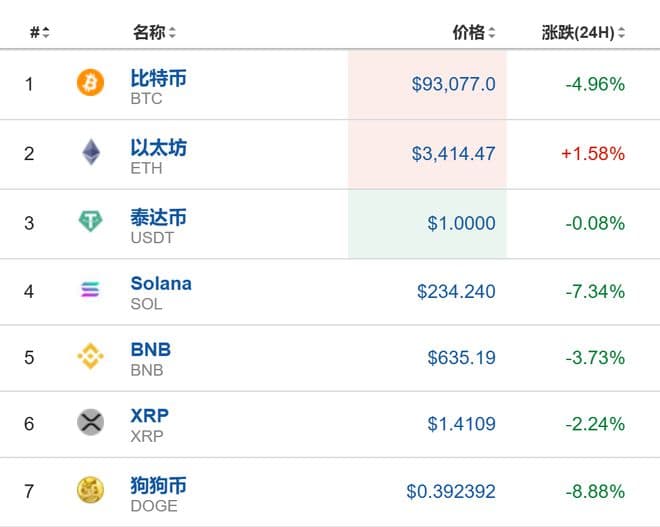Click the Solana logo icon

[90, 291]
